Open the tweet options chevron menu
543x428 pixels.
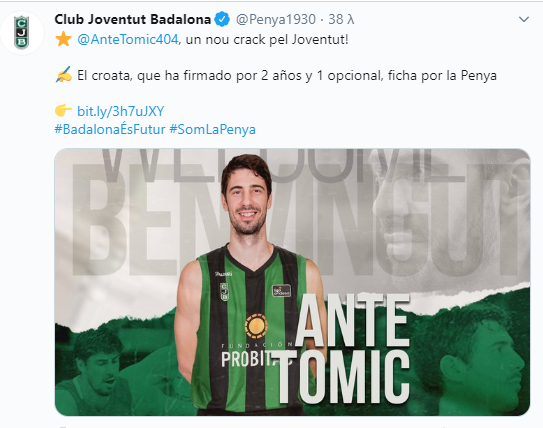[524, 19]
